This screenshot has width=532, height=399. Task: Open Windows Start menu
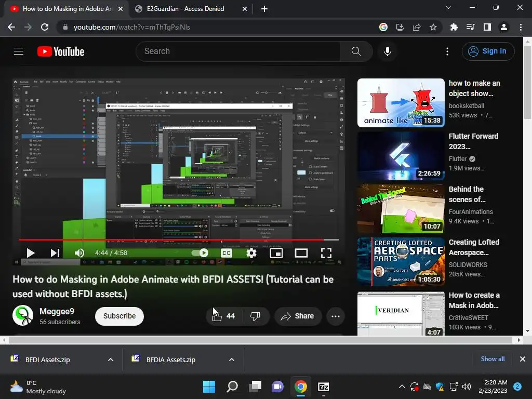[x=209, y=387]
